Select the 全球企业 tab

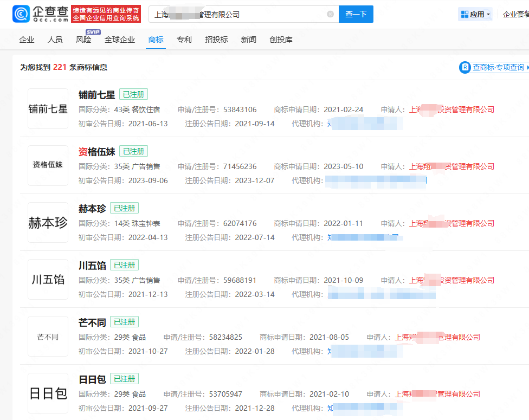120,40
